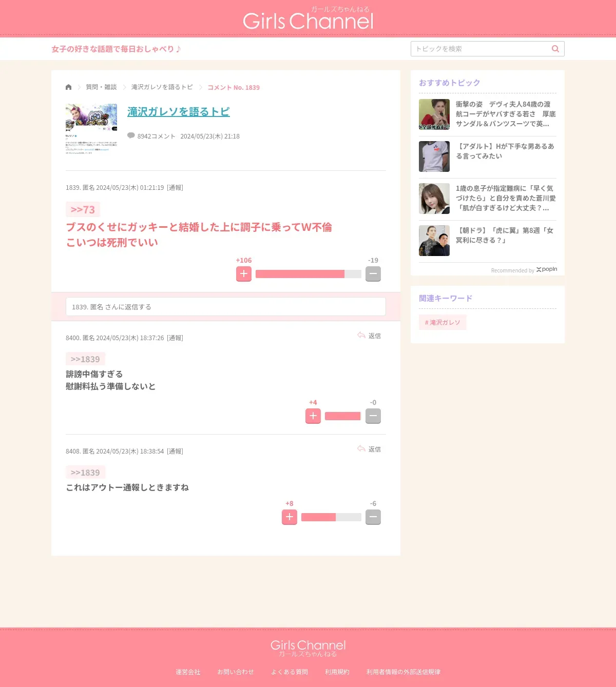616x687 pixels.
Task: Click the reply arrow icon on comment 8408
Action: 361,449
